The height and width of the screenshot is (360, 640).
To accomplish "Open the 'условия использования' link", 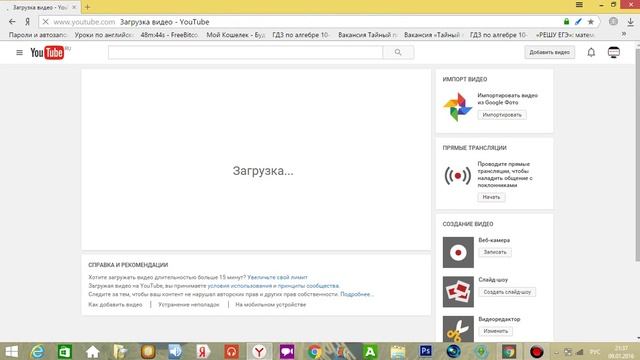I will 240,286.
